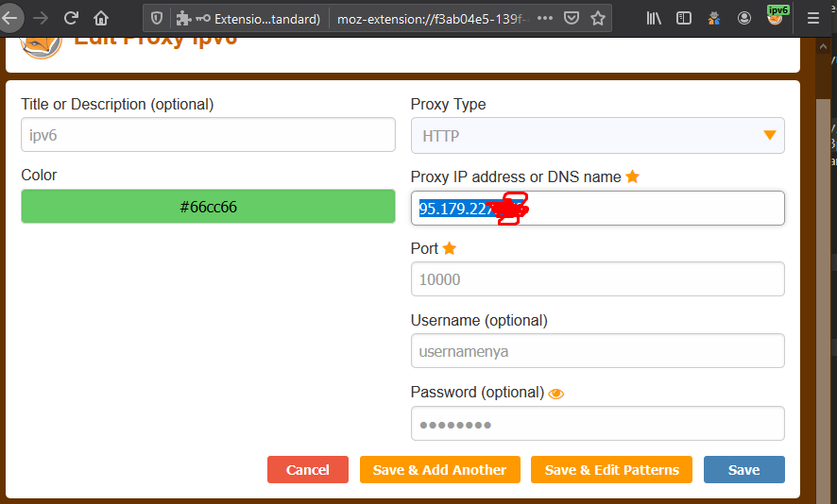Save the page to Pocket
837x504 pixels.
[x=572, y=18]
